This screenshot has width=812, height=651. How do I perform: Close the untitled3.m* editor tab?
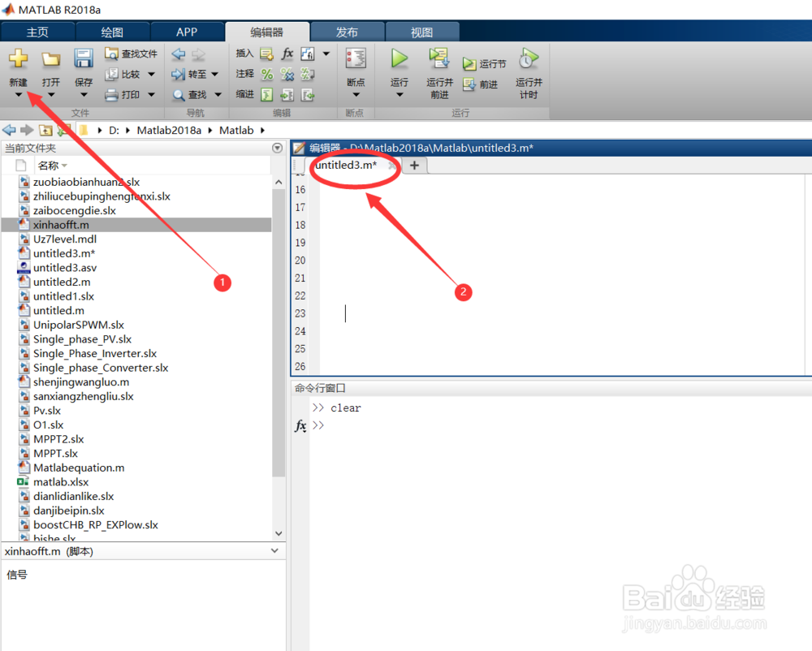click(392, 166)
